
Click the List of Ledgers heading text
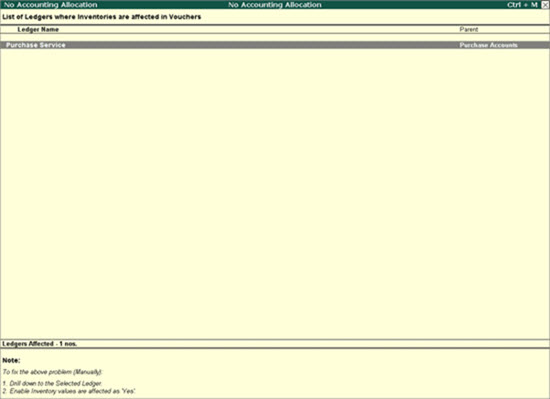102,17
